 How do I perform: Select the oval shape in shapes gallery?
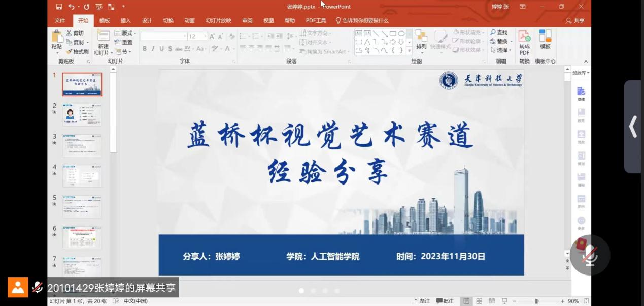(401, 34)
